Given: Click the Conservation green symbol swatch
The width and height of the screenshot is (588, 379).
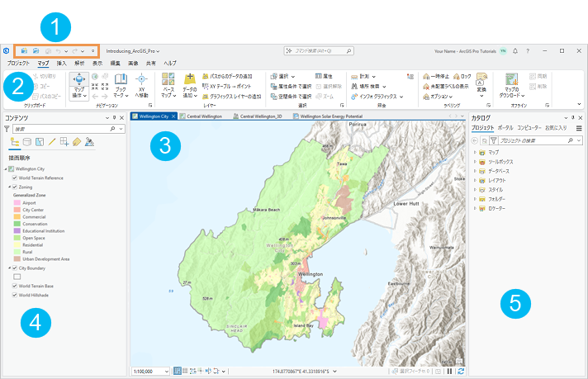Looking at the screenshot, I should (x=17, y=224).
